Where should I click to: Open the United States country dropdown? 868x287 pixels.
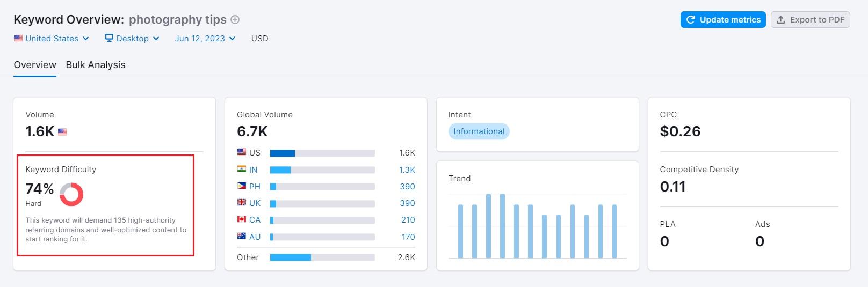click(52, 39)
